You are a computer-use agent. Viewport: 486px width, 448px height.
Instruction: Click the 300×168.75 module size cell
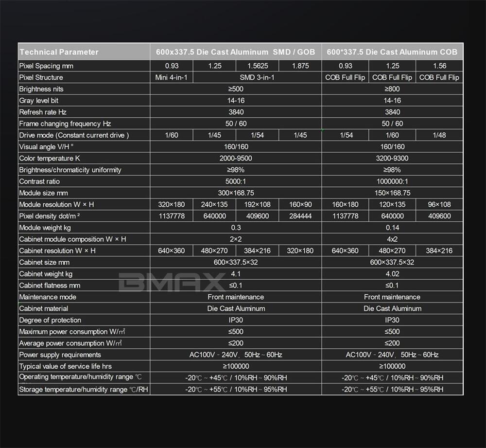(236, 193)
